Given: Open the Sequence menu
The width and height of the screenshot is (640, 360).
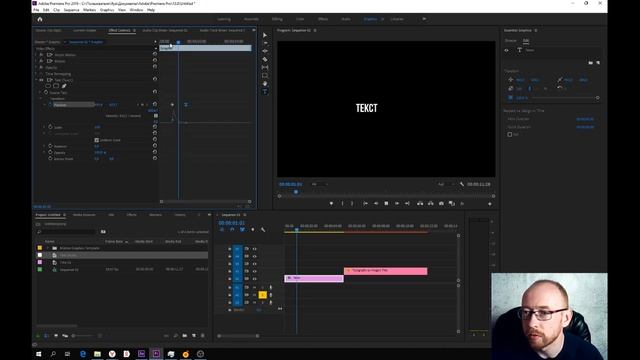Looking at the screenshot, I should pyautogui.click(x=71, y=10).
